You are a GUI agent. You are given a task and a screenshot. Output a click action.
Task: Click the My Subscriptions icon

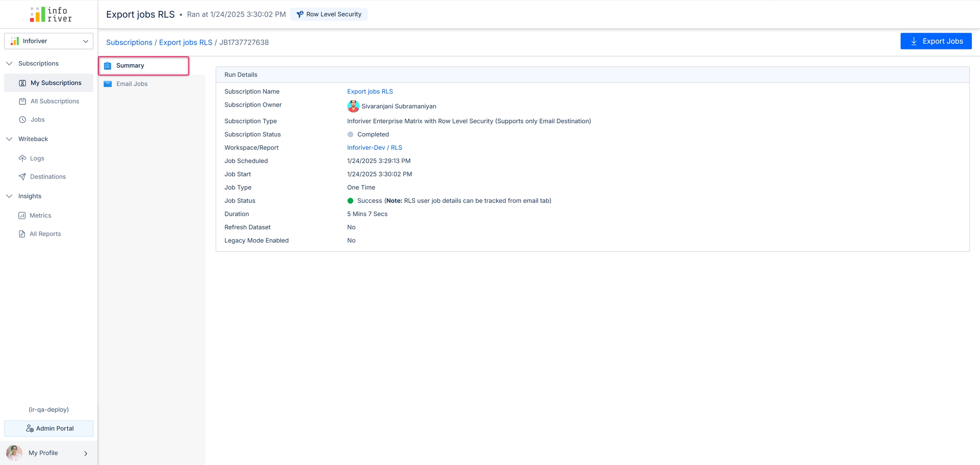click(x=23, y=83)
